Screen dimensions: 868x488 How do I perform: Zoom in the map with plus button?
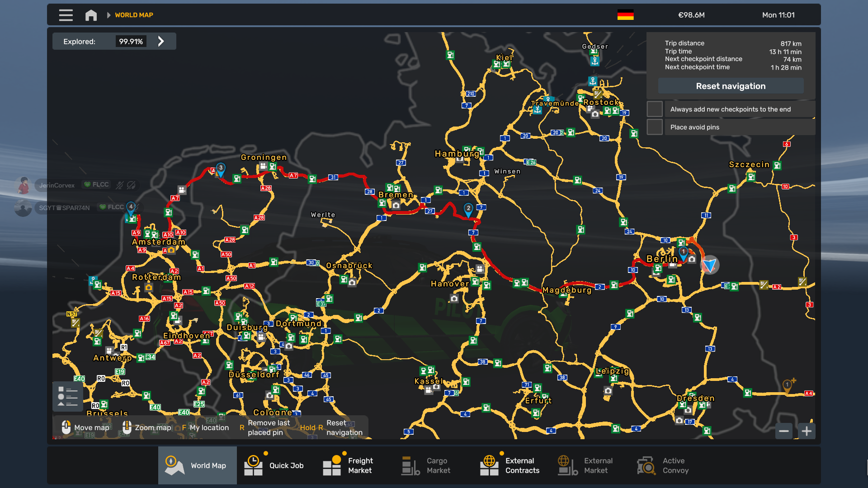807,431
